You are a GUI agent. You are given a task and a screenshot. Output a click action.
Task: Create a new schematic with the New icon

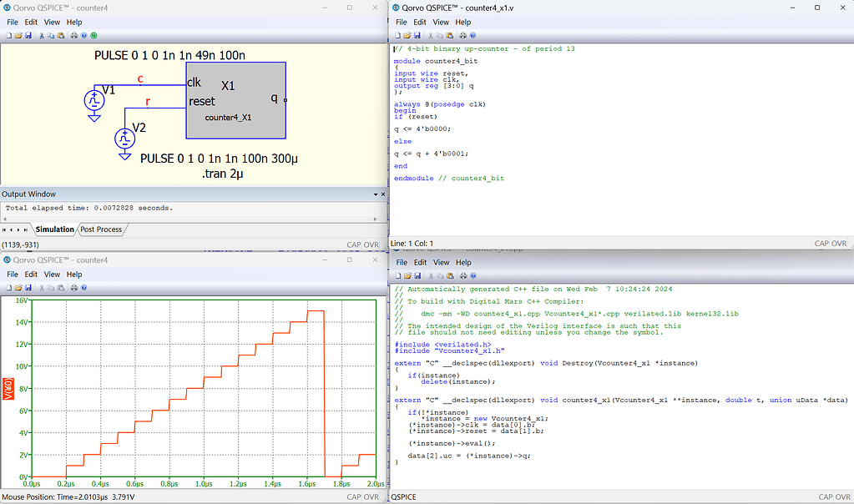coord(9,35)
